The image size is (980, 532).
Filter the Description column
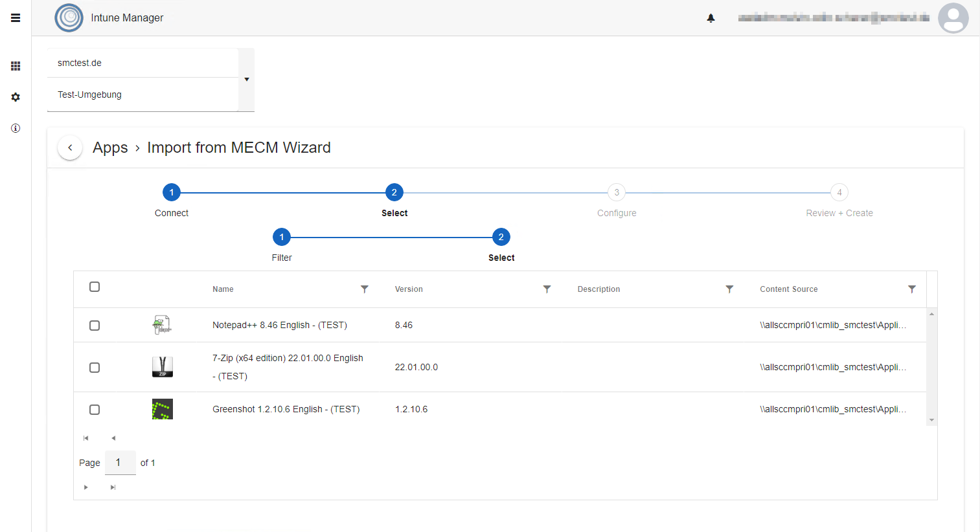click(x=729, y=289)
